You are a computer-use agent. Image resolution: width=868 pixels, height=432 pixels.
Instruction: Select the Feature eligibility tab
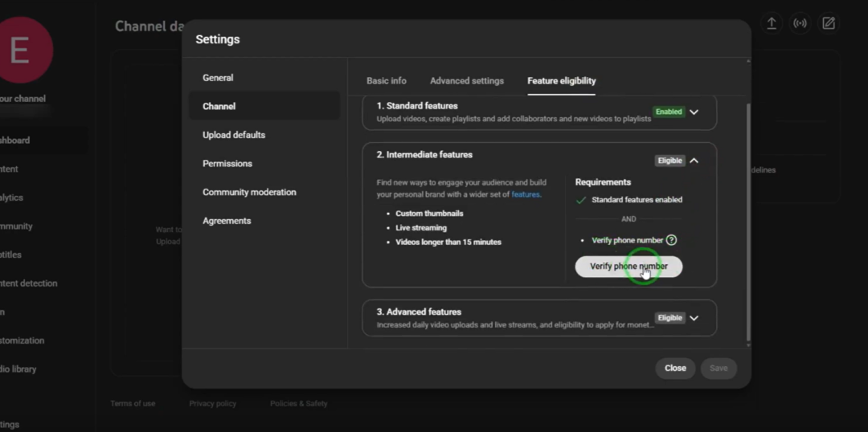pos(562,81)
